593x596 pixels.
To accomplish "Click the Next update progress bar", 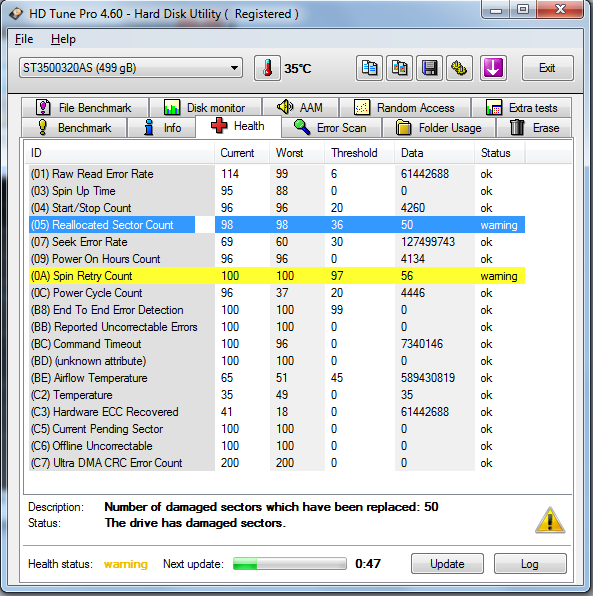I will coord(290,563).
